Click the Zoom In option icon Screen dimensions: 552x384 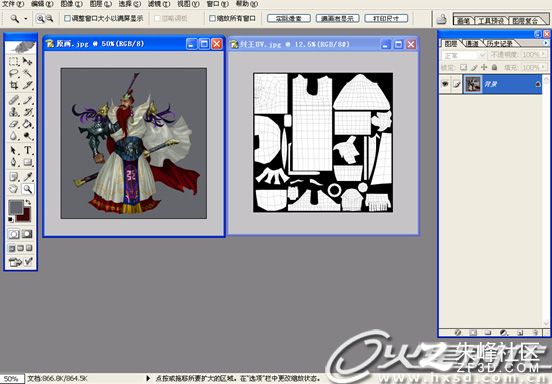(40, 18)
